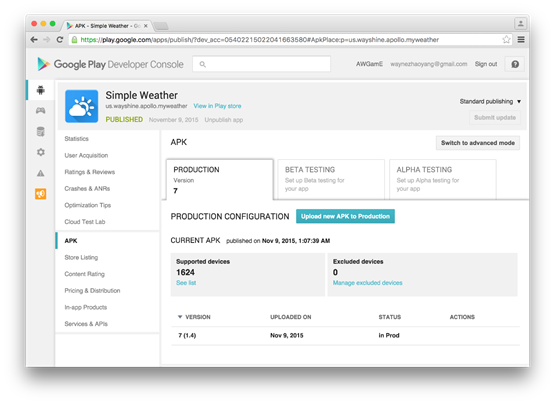
Task: Click the green secure lock icon
Action: pyautogui.click(x=74, y=40)
